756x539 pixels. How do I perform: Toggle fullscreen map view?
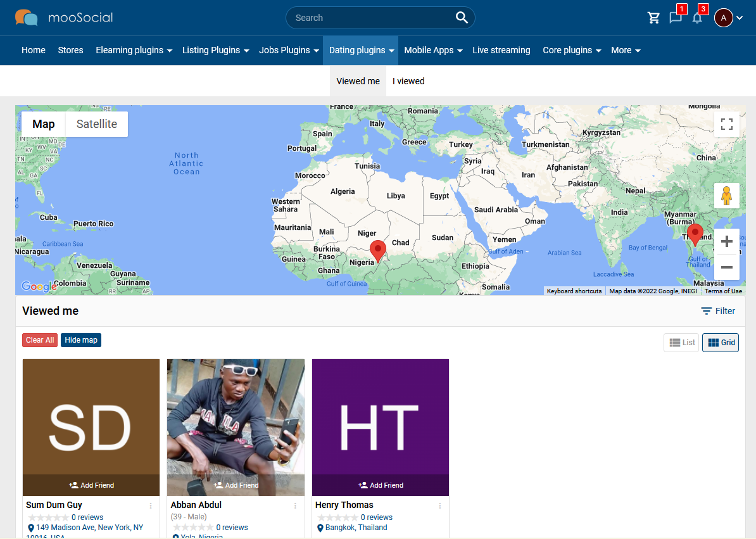(x=727, y=124)
